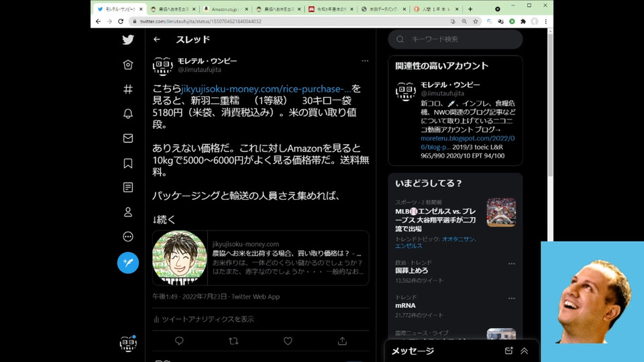Open options menu for 国葬止めろ trend
This screenshot has width=644, height=362.
tap(511, 263)
